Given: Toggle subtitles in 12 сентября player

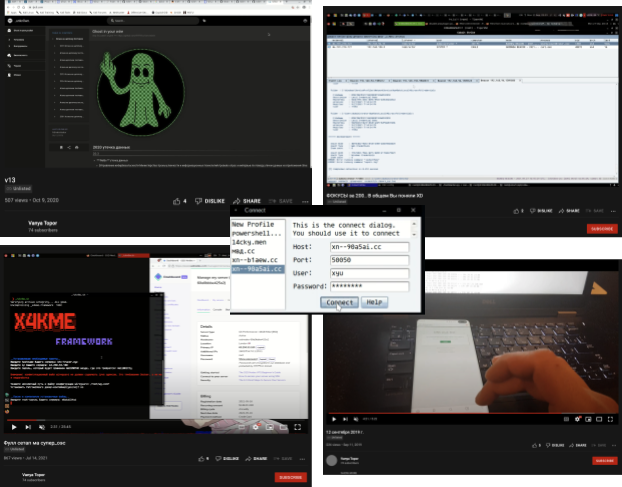Looking at the screenshot, I should 566,419.
